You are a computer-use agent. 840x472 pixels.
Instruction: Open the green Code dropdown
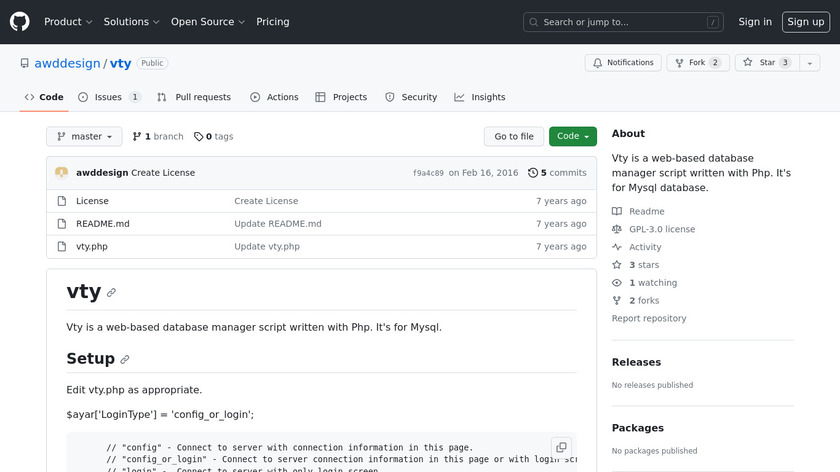click(x=572, y=136)
